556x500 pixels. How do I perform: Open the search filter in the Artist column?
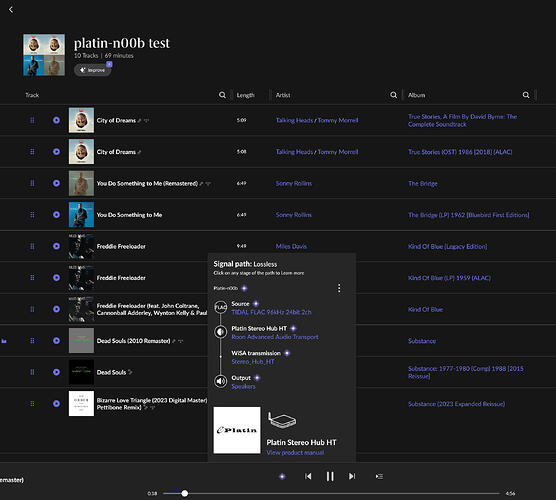pyautogui.click(x=394, y=95)
